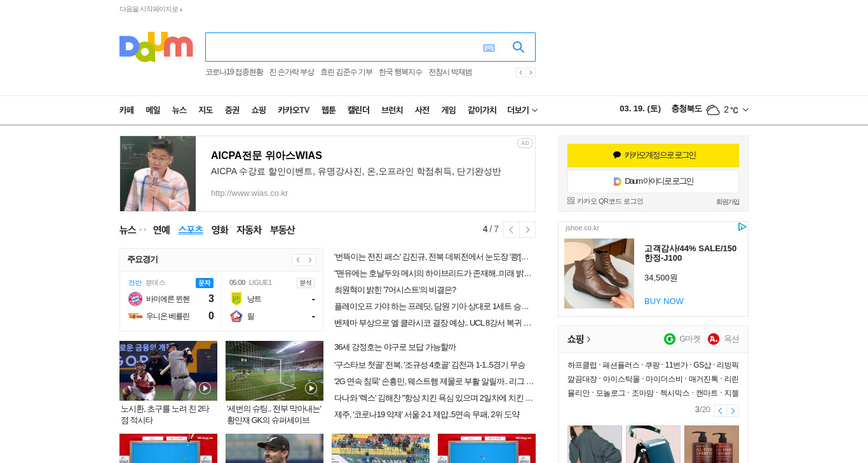Click the Nantes team logo

point(236,299)
